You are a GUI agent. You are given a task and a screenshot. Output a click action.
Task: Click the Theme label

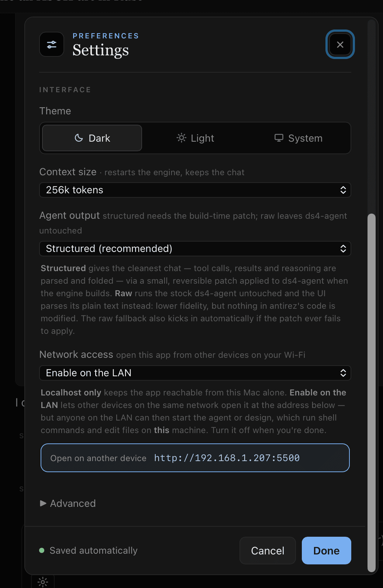pos(55,111)
